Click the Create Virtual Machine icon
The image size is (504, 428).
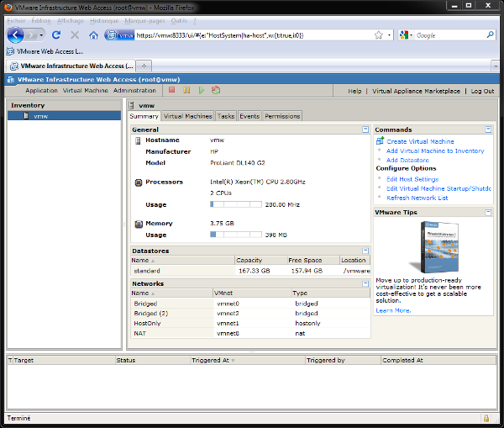tap(380, 140)
